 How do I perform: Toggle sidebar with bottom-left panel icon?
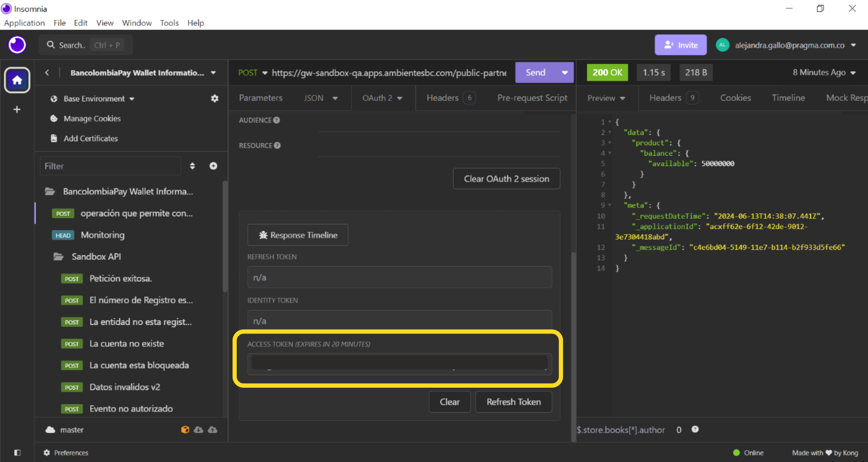[17, 452]
